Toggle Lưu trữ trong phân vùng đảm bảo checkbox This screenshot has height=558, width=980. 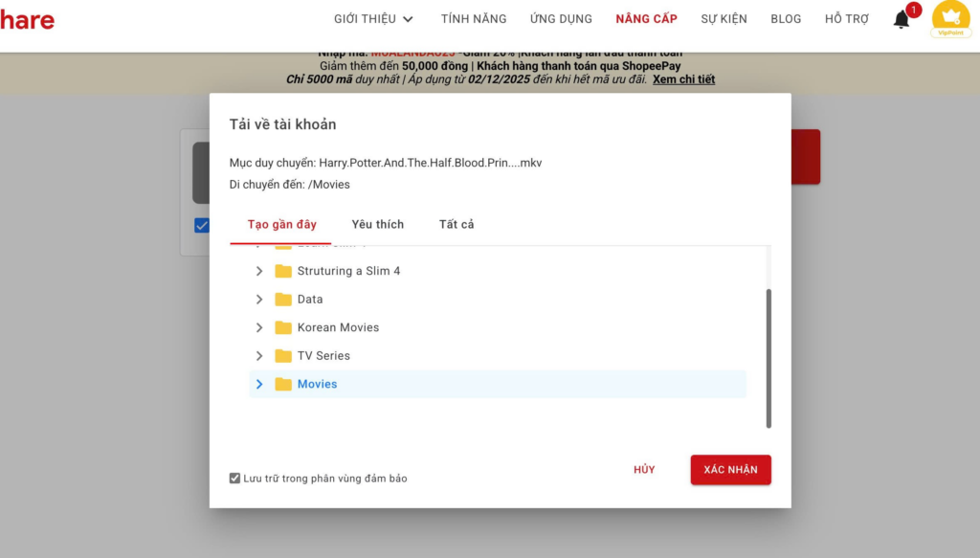[235, 478]
